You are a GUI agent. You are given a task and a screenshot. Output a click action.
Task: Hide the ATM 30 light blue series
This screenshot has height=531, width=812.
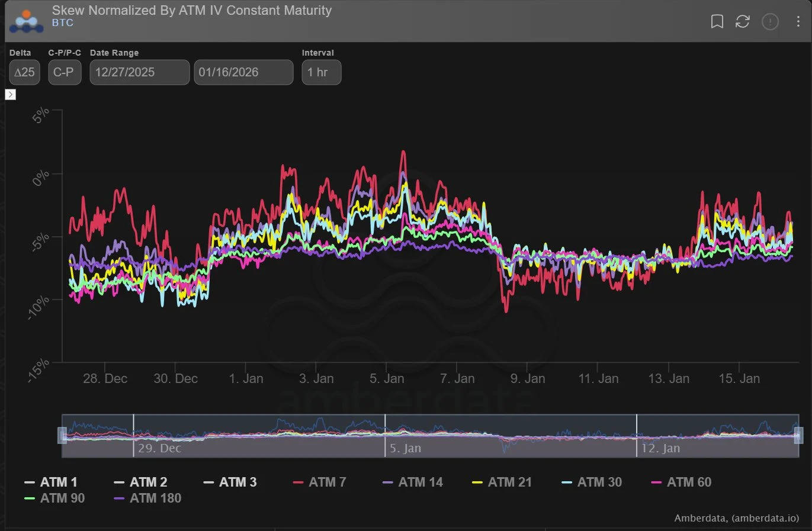tap(592, 482)
